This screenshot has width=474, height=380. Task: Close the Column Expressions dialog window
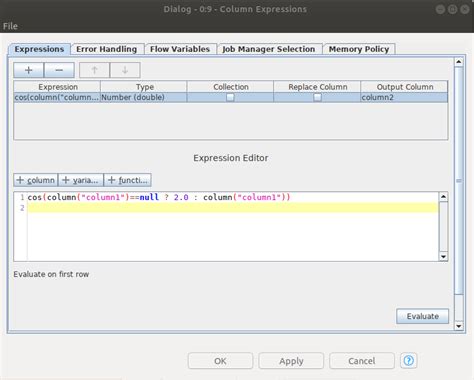pyautogui.click(x=465, y=9)
